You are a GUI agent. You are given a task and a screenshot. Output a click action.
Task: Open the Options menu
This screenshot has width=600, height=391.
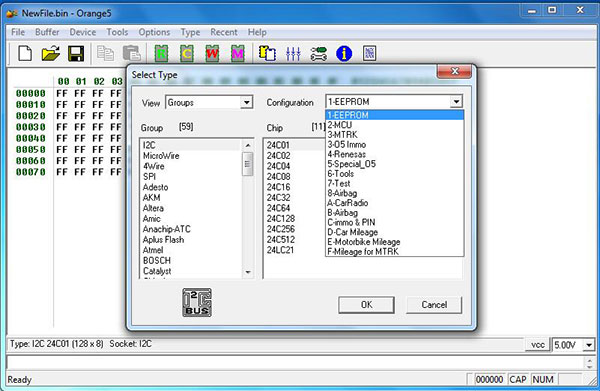(x=154, y=32)
